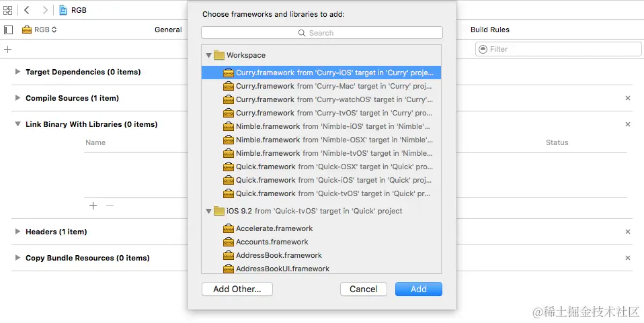Select Quick.framework from Quick-tvOS target
The width and height of the screenshot is (644, 323).
tap(321, 193)
